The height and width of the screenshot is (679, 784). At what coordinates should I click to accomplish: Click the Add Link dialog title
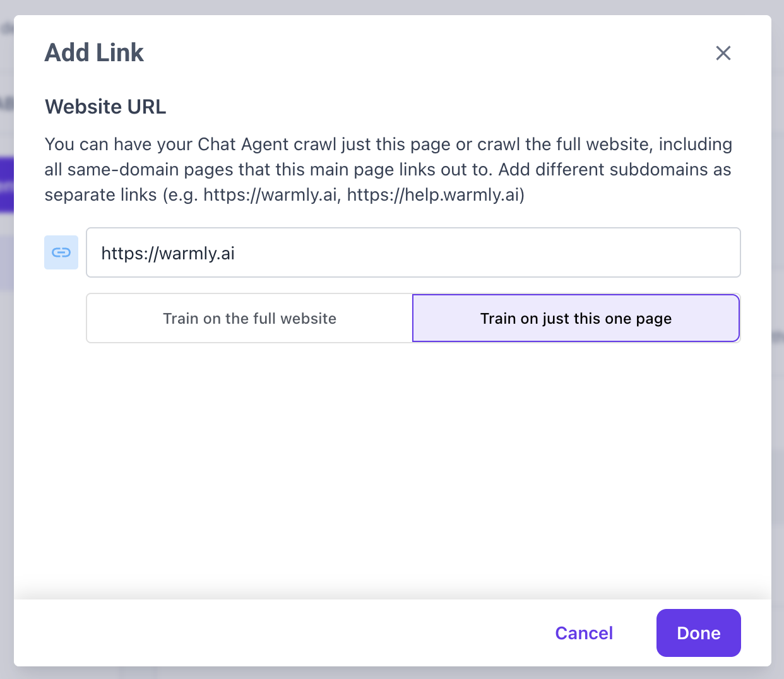click(94, 53)
